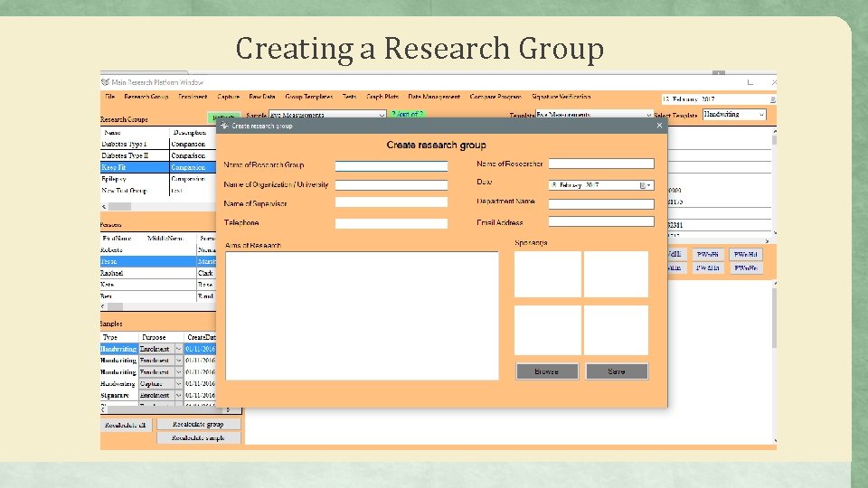Click the Persons list horizontal scrollbar
The width and height of the screenshot is (868, 488).
pos(157,306)
